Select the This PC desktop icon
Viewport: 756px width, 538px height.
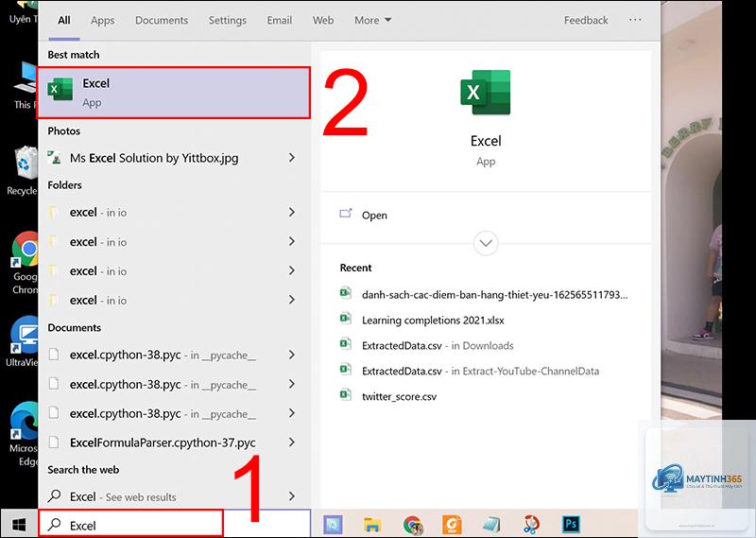(x=26, y=86)
